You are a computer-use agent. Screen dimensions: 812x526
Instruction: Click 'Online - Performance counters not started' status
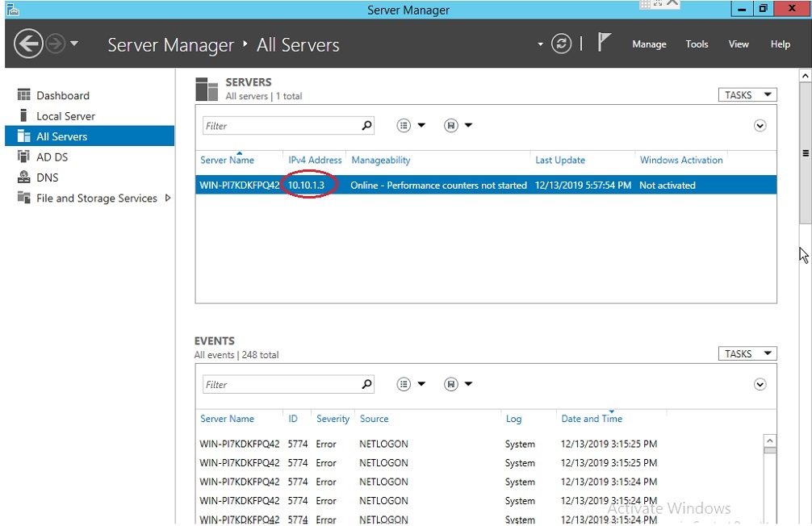[x=438, y=186]
